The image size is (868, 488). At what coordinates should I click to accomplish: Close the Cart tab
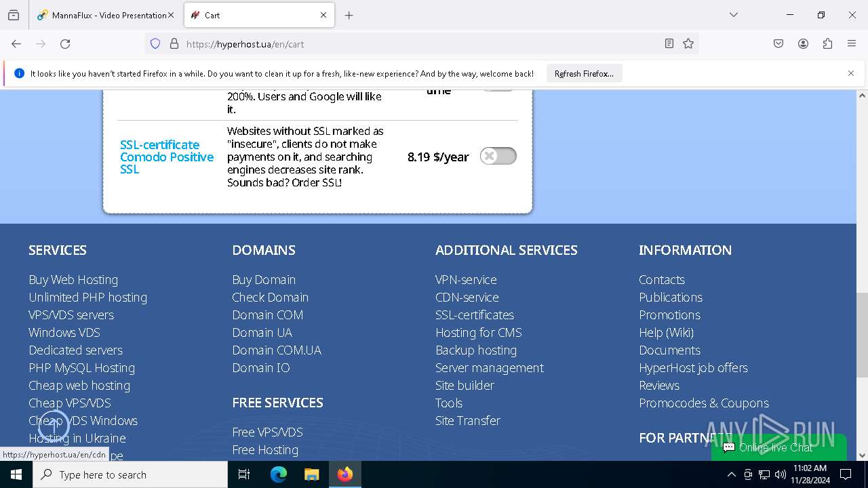323,15
